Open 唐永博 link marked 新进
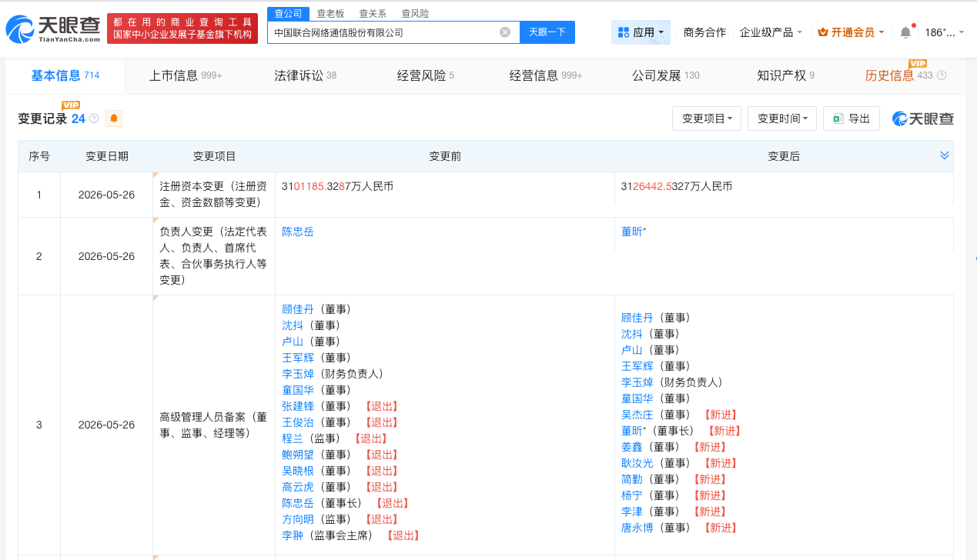 [637, 528]
